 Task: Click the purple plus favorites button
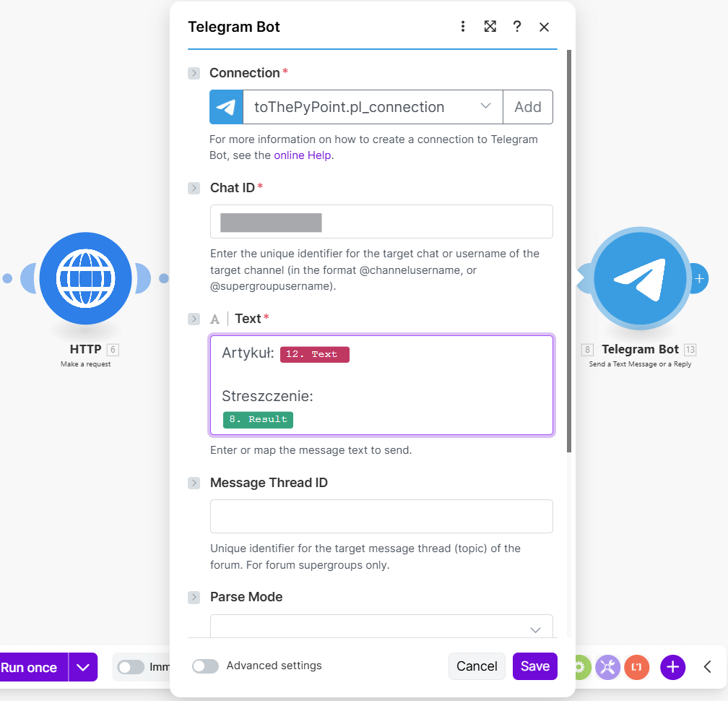pyautogui.click(x=673, y=668)
